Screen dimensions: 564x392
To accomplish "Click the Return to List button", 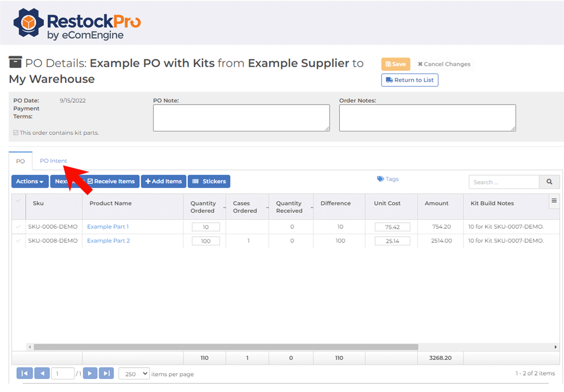I will (410, 80).
